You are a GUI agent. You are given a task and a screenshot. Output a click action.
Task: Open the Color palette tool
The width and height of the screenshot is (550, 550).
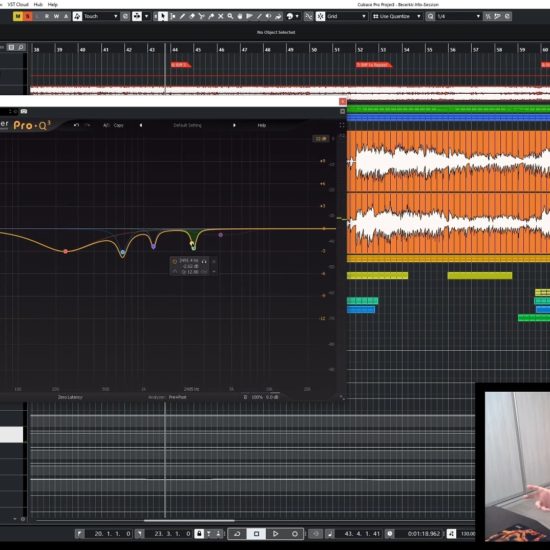(290, 16)
